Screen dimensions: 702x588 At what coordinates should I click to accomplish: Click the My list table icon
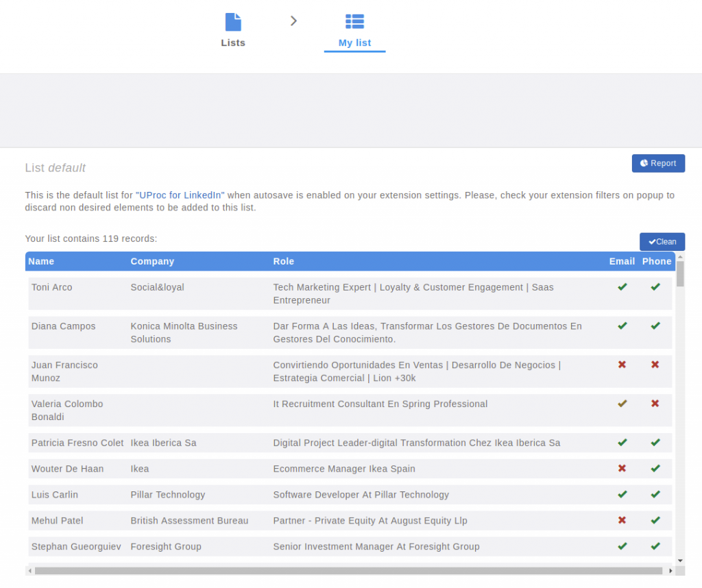point(354,22)
